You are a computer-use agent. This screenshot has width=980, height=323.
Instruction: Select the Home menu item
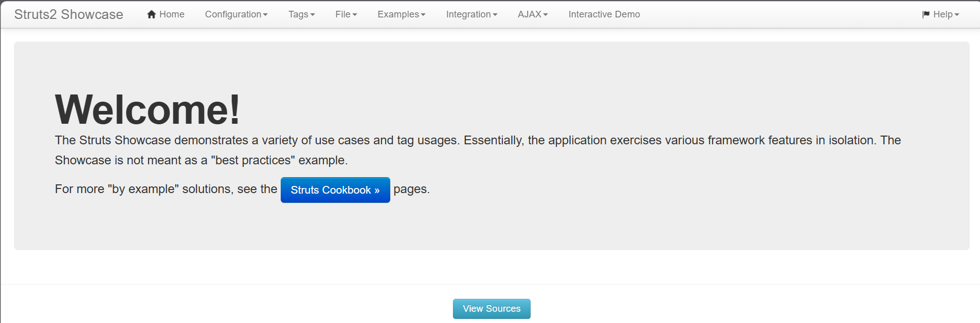click(x=166, y=14)
